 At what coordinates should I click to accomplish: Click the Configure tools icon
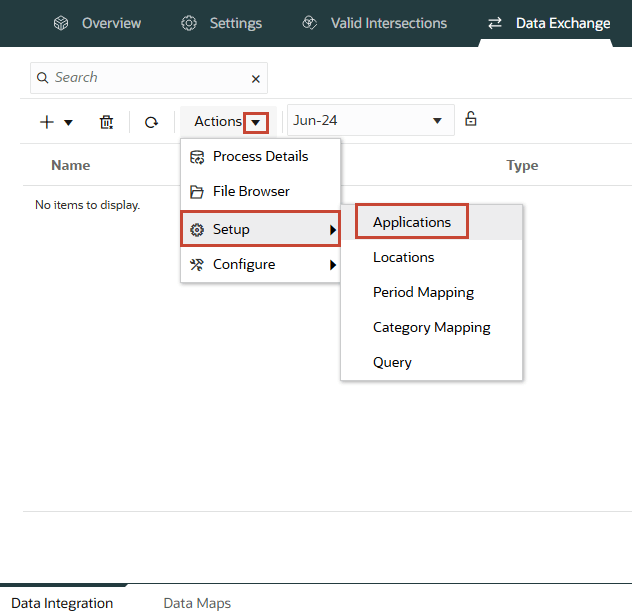click(x=197, y=264)
